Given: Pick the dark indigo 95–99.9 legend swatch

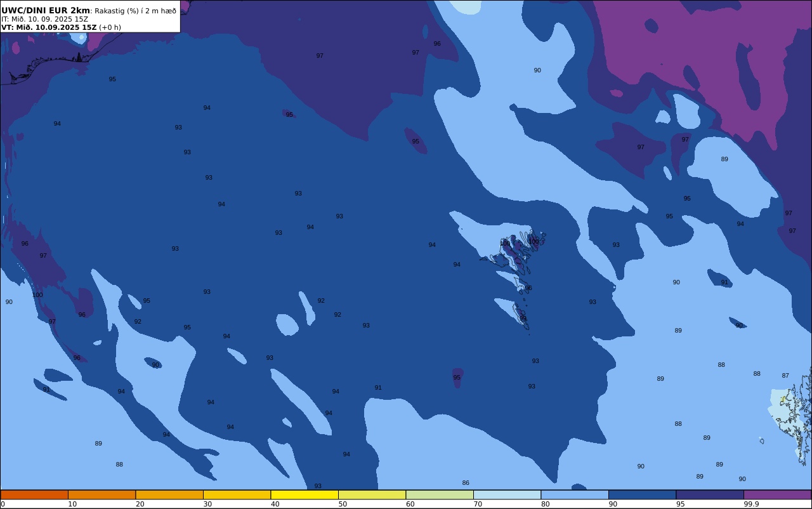Looking at the screenshot, I should pyautogui.click(x=710, y=494).
